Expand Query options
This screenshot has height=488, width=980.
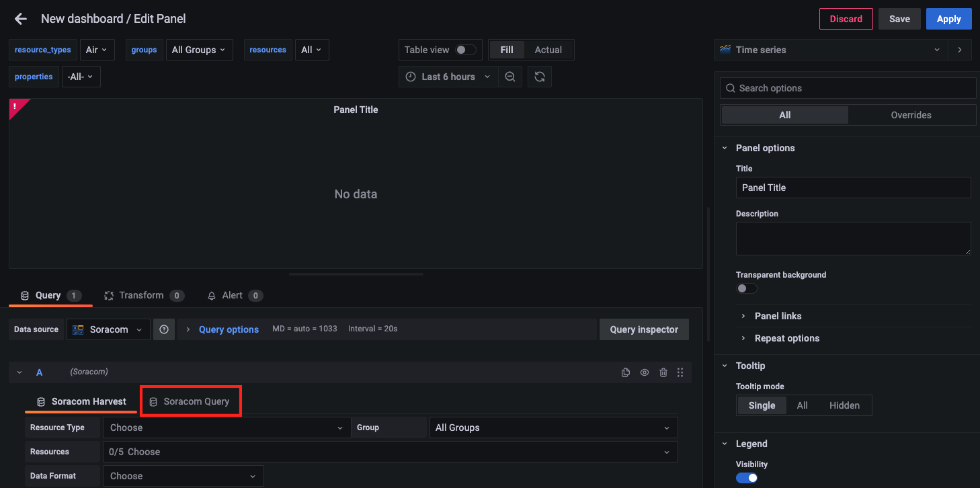pyautogui.click(x=229, y=329)
